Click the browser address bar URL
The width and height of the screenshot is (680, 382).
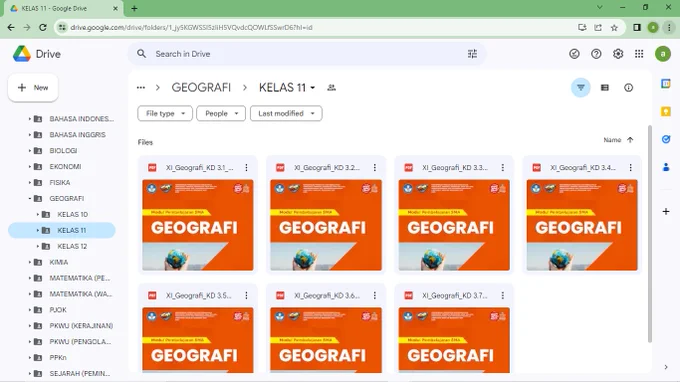pos(191,27)
